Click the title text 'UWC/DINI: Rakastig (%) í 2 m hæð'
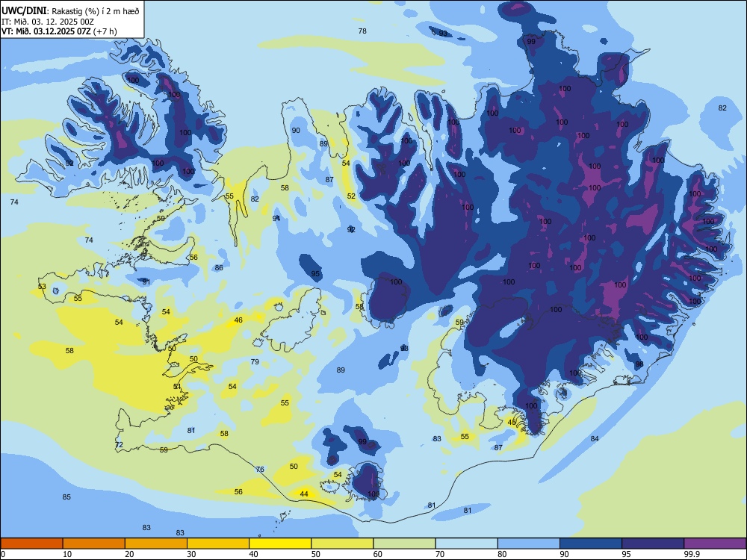Screen dimensions: 747x560 [x=70, y=11]
